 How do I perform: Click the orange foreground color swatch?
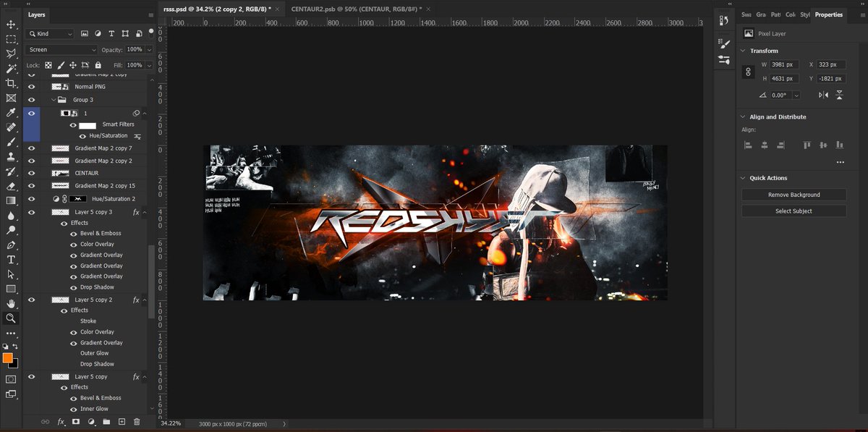[x=7, y=357]
